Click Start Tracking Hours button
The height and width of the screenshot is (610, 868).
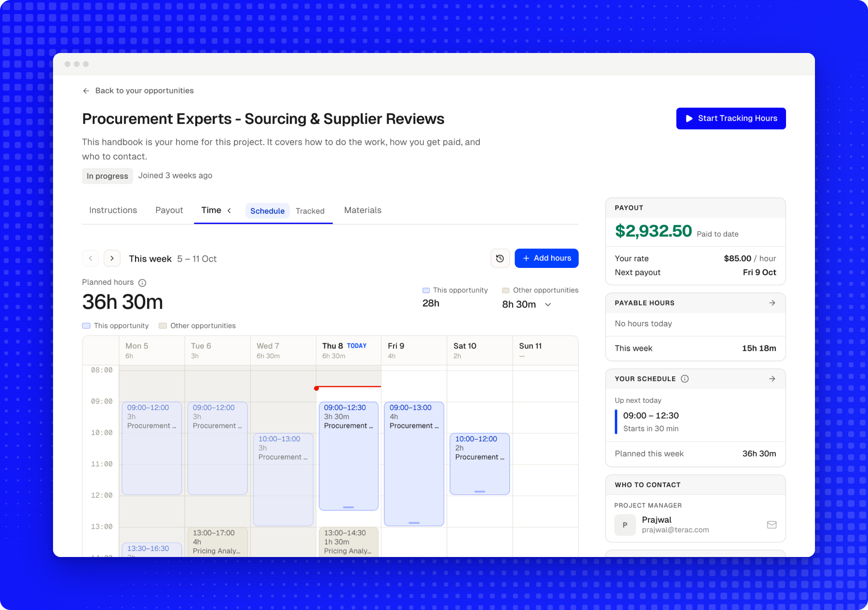731,119
